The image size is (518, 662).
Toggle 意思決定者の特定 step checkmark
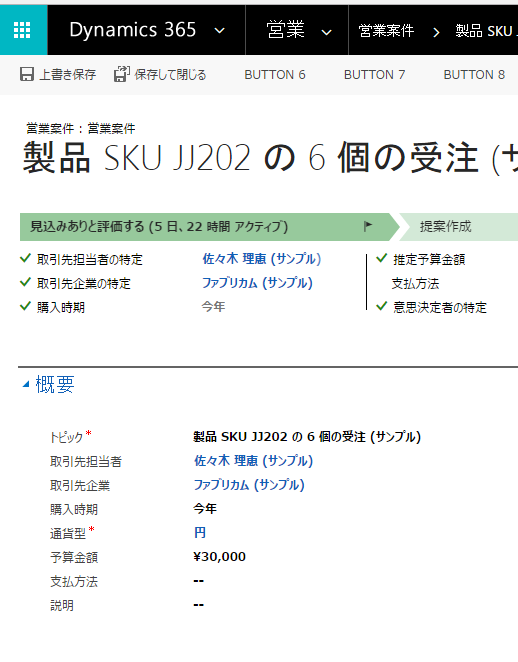(x=382, y=306)
